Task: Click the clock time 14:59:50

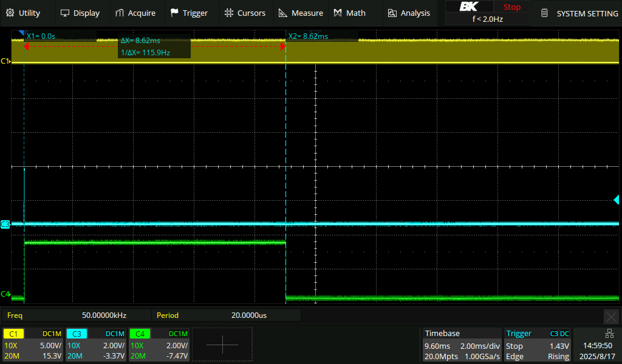Action: click(598, 345)
